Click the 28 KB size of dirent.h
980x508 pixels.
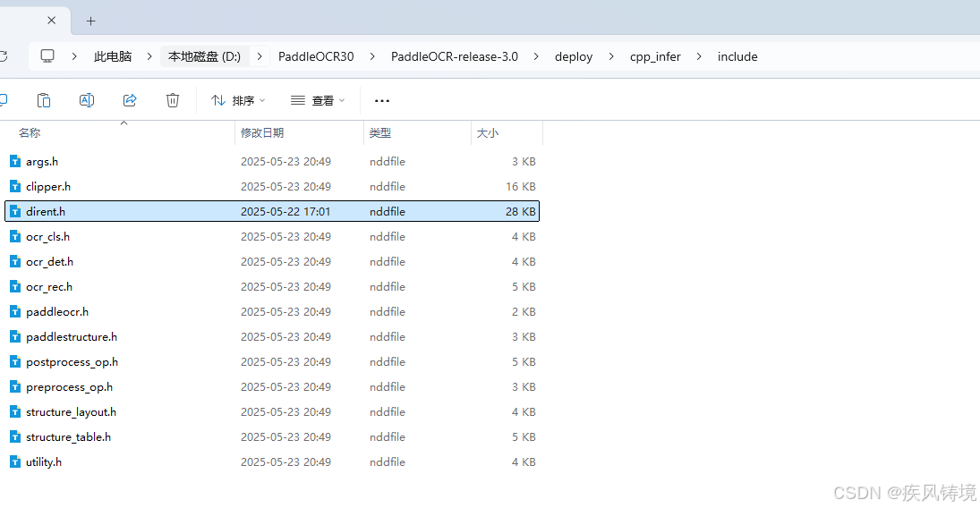click(x=521, y=212)
